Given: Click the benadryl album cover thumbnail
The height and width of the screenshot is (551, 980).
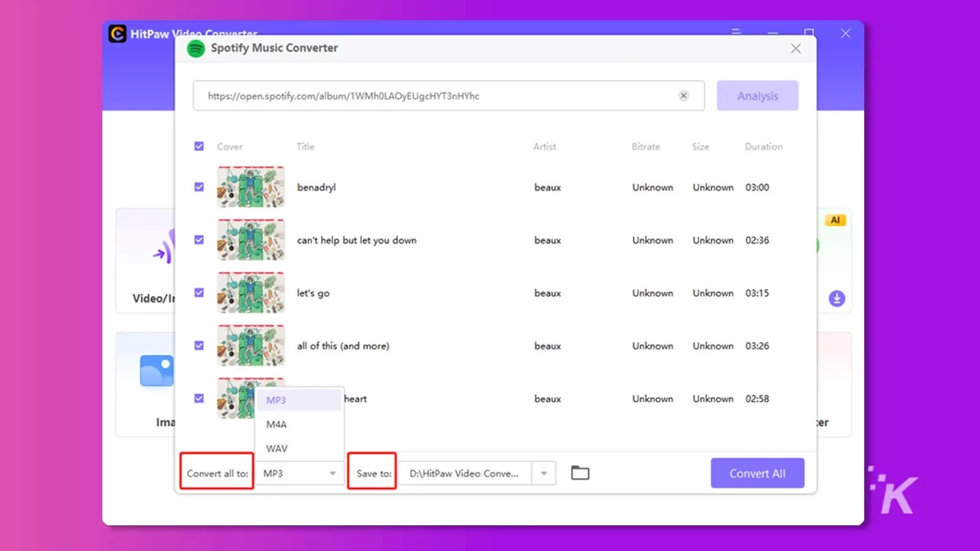Looking at the screenshot, I should (x=251, y=187).
